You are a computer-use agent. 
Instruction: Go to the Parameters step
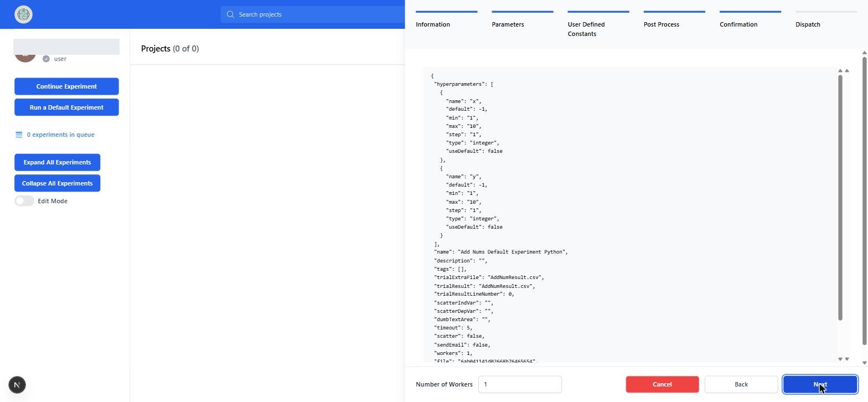[522, 19]
